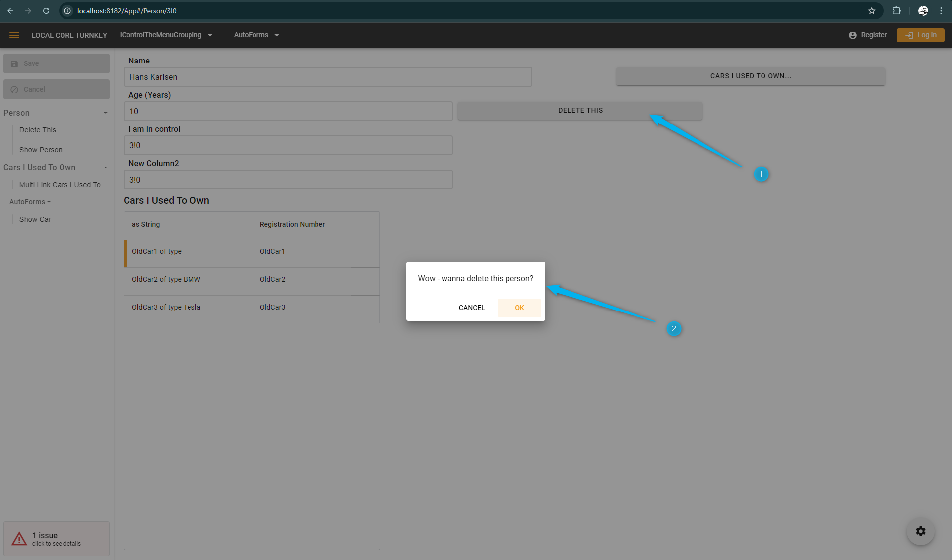Open the browser extensions puzzle icon
Screen dimensions: 952x560
896,11
